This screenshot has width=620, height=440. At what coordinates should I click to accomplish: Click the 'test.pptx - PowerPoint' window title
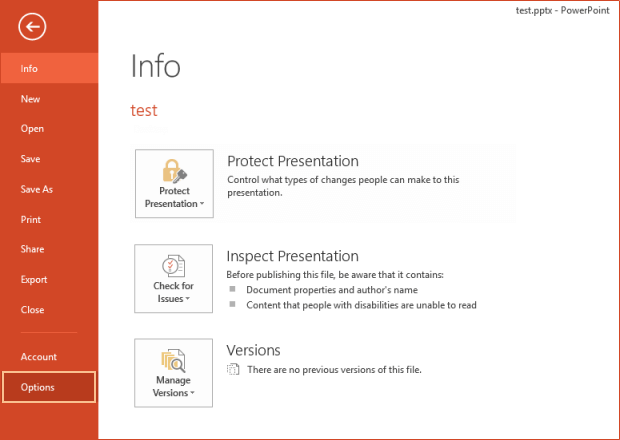(x=562, y=11)
